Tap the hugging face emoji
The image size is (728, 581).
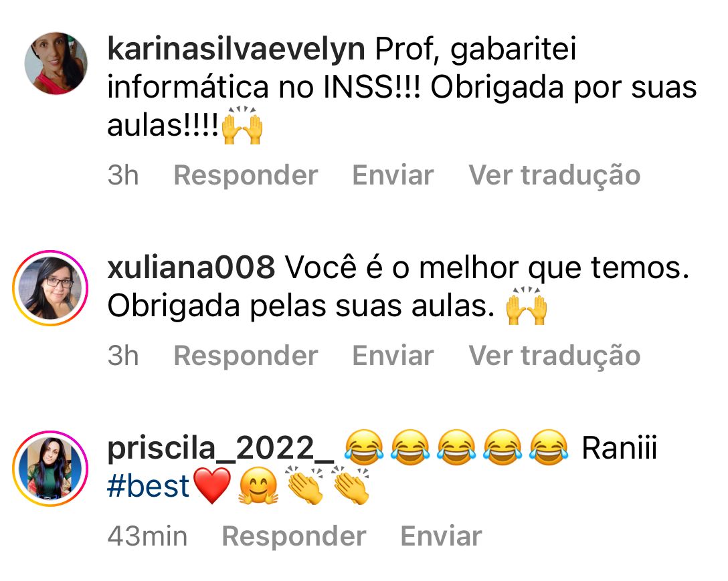tap(258, 486)
